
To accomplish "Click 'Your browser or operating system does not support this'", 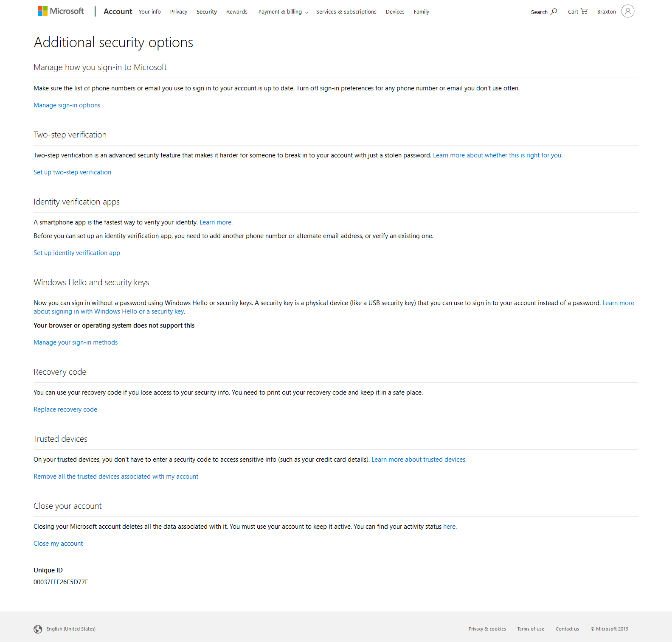I will click(x=114, y=325).
